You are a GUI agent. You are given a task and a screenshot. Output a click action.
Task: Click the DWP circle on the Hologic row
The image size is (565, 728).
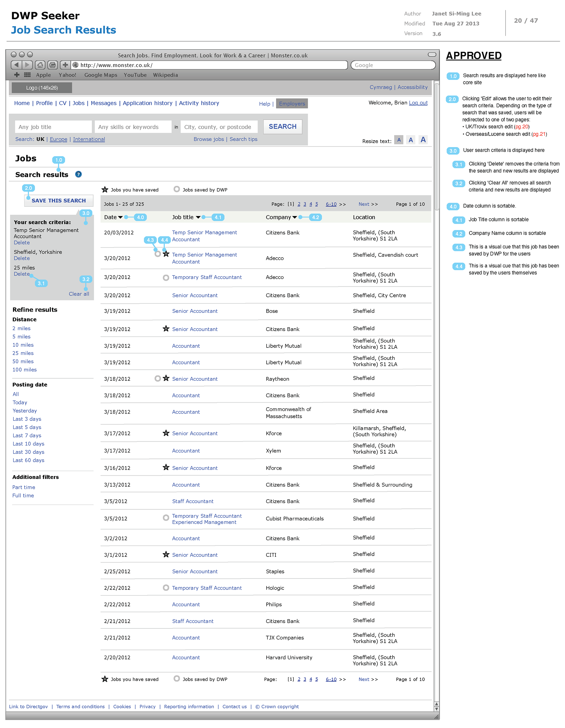tap(166, 588)
